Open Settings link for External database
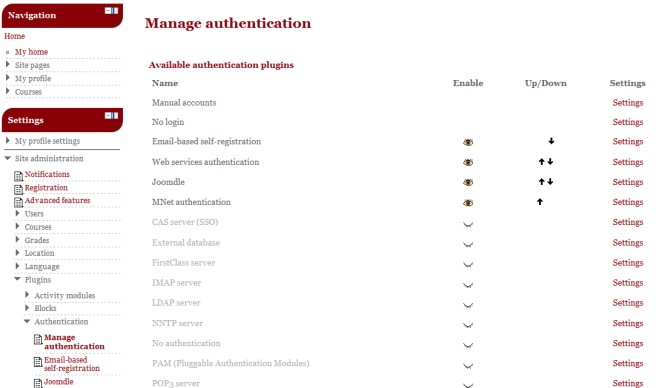Viewport: 665px width, 388px height. pyautogui.click(x=628, y=243)
